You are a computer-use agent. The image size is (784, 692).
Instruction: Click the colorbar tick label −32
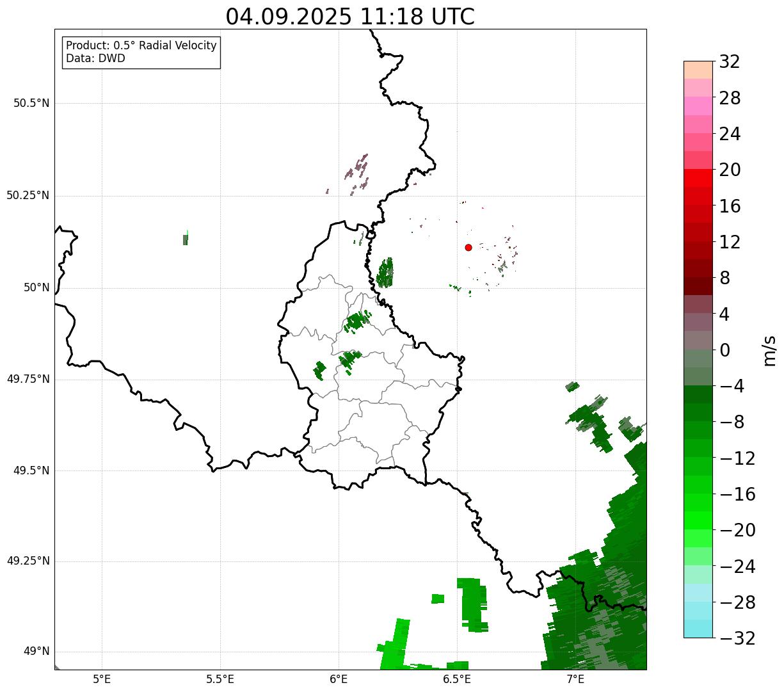(x=737, y=638)
